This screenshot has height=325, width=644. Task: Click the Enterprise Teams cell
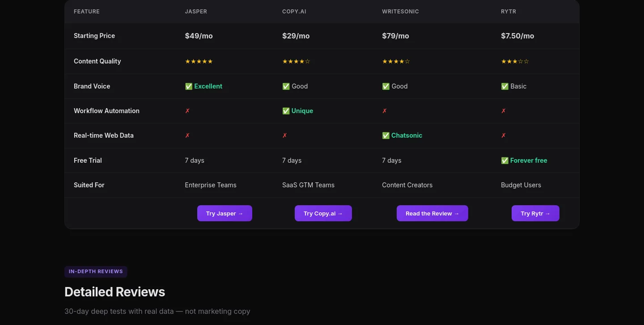tap(211, 185)
